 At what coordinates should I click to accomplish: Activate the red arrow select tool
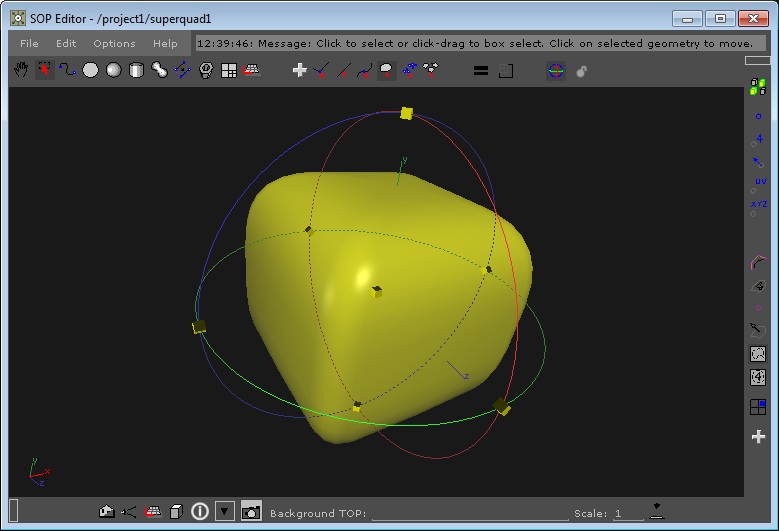44,70
